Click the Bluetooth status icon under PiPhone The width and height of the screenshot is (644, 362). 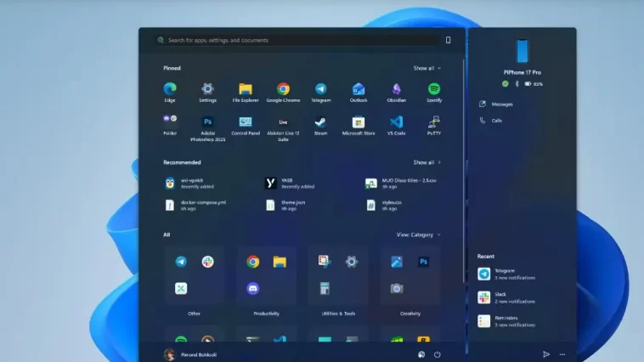[517, 84]
